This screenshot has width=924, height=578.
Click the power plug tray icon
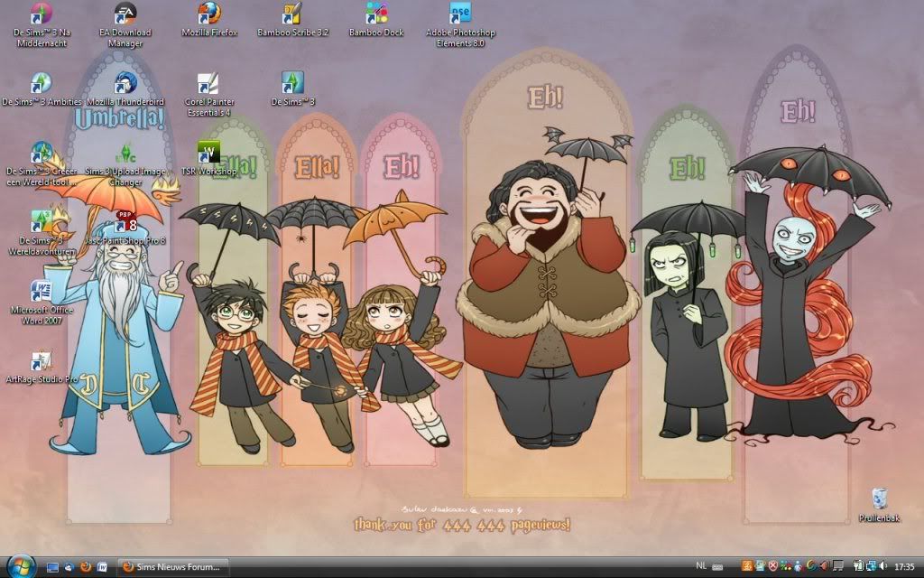858,567
